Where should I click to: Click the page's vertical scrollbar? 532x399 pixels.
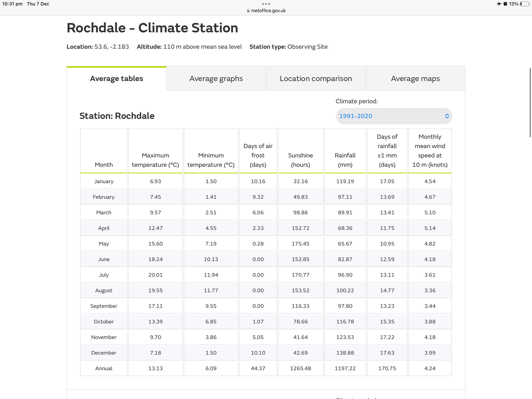tap(530, 102)
